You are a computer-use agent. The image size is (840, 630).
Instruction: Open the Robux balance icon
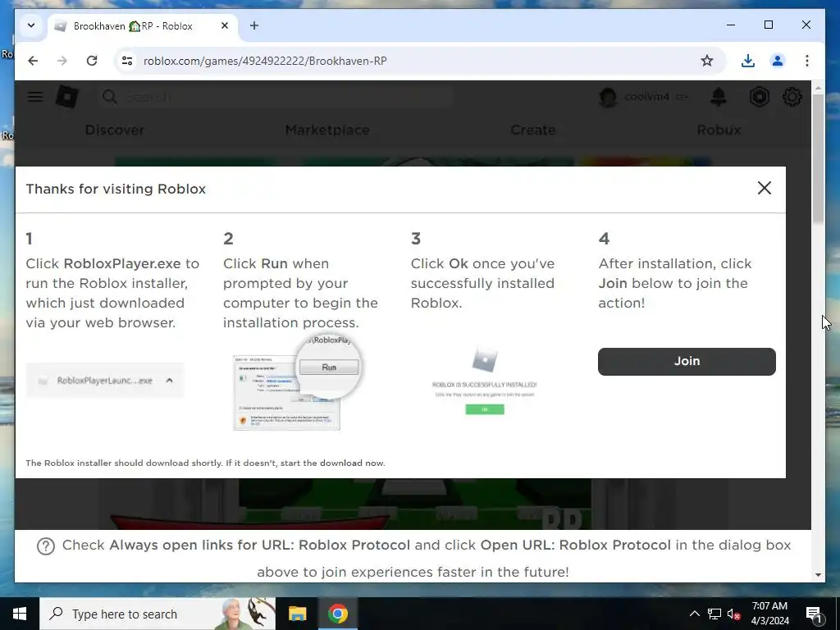click(x=759, y=97)
